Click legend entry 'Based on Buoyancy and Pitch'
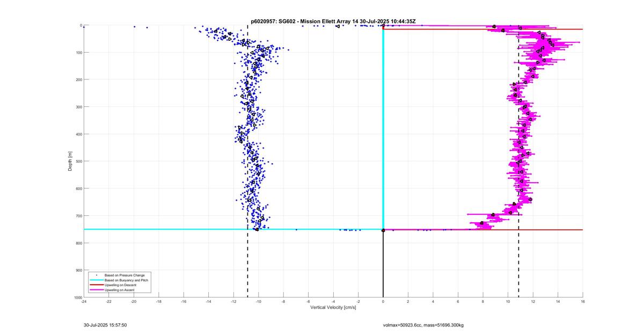The height and width of the screenshot is (334, 644). [126, 280]
